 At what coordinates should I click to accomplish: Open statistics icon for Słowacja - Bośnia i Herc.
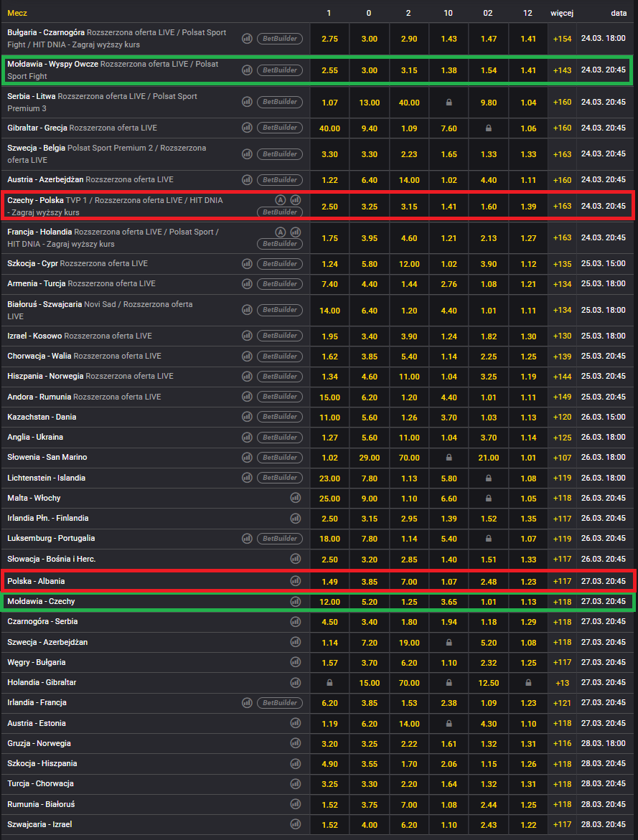click(296, 559)
